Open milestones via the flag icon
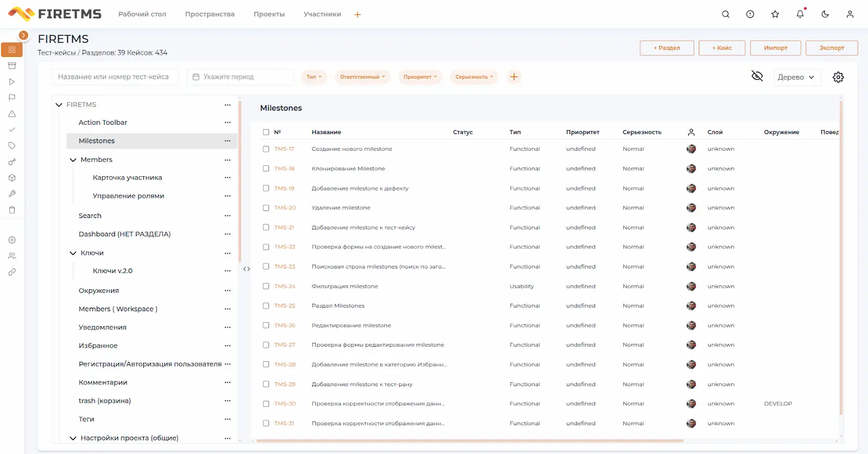The image size is (868, 454). (x=12, y=98)
